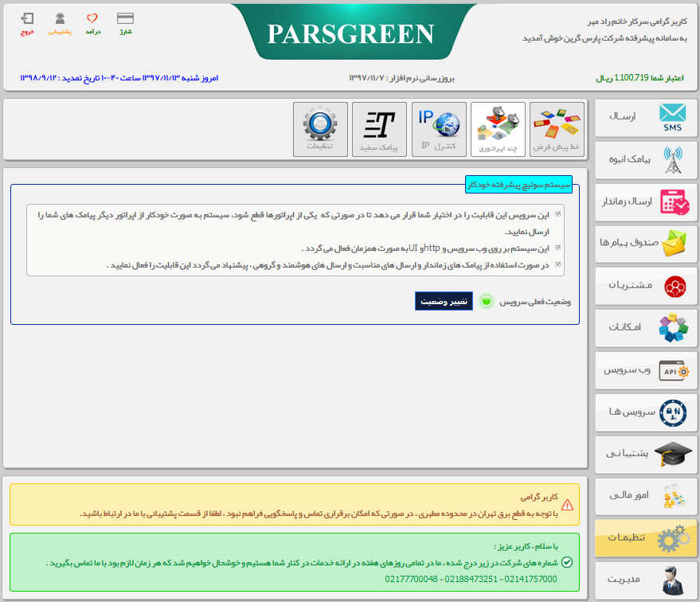Open وب سرویس via the API icon
700x602 pixels.
pos(673,369)
